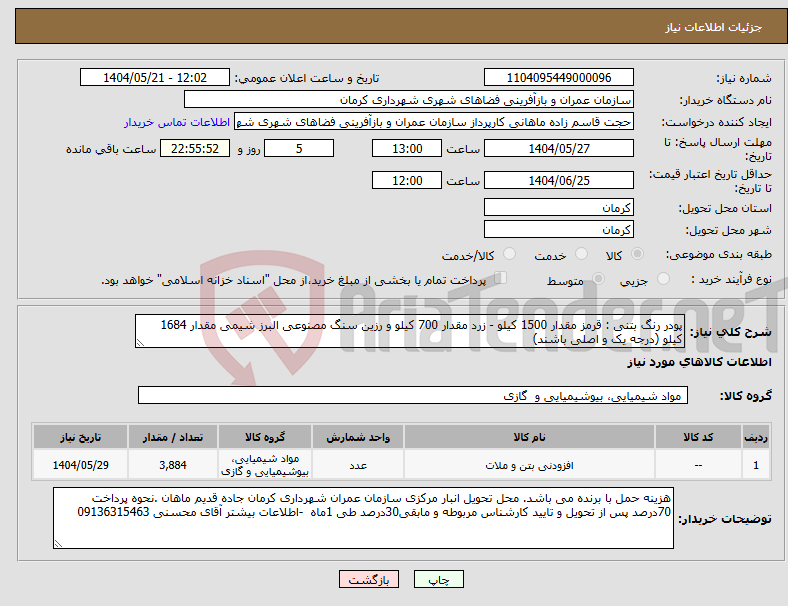The image size is (788, 606).
Task: Click the طبقه بندی موضوعی label
Action: pos(719,254)
